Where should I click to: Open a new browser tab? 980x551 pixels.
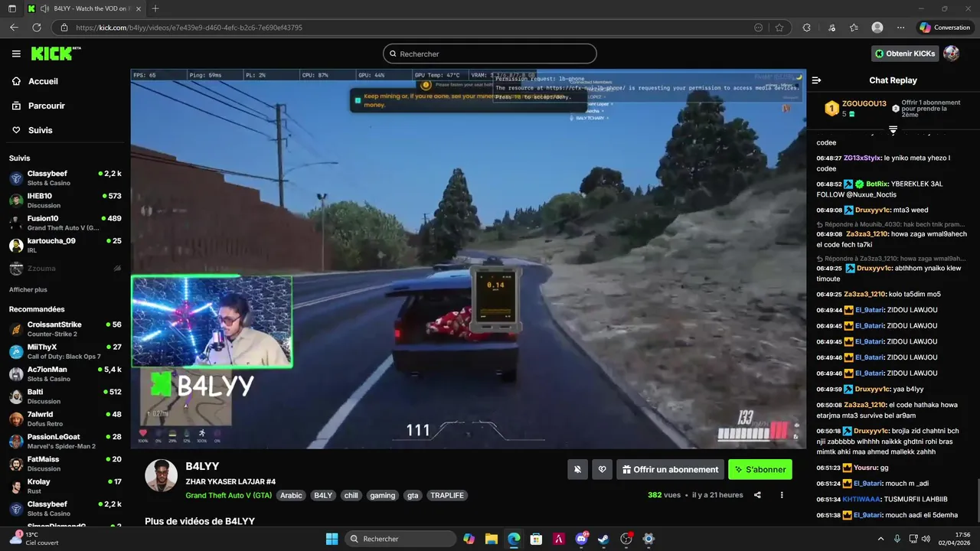(155, 8)
